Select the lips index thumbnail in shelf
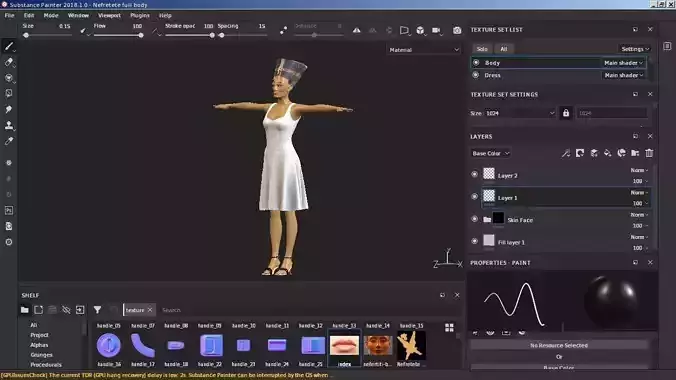The image size is (676, 380). click(x=344, y=345)
